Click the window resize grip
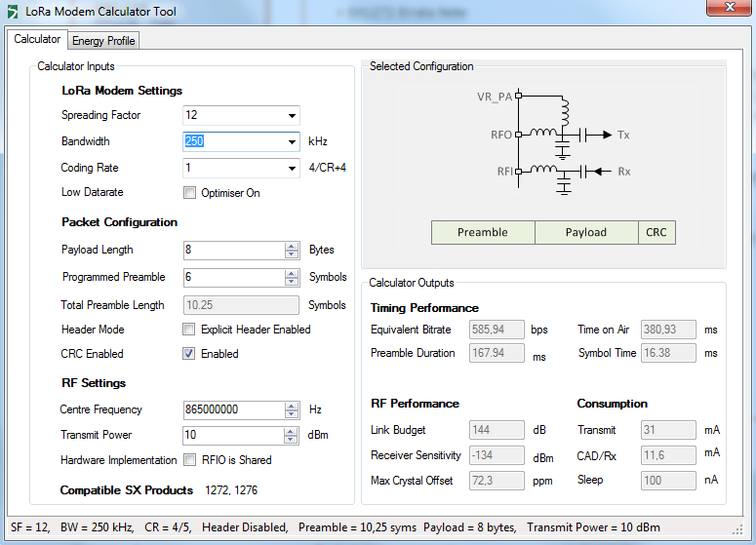756x545 pixels. pyautogui.click(x=737, y=530)
